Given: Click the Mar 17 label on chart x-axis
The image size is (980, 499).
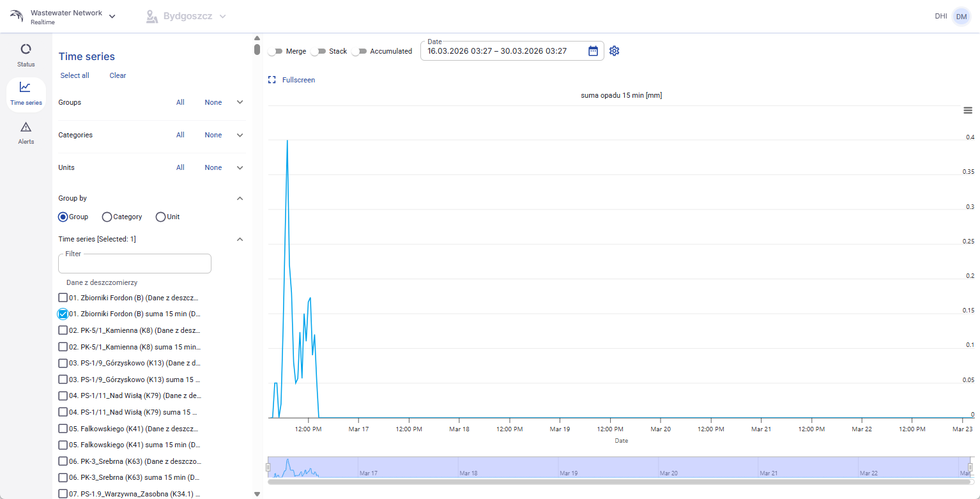Looking at the screenshot, I should click(359, 429).
